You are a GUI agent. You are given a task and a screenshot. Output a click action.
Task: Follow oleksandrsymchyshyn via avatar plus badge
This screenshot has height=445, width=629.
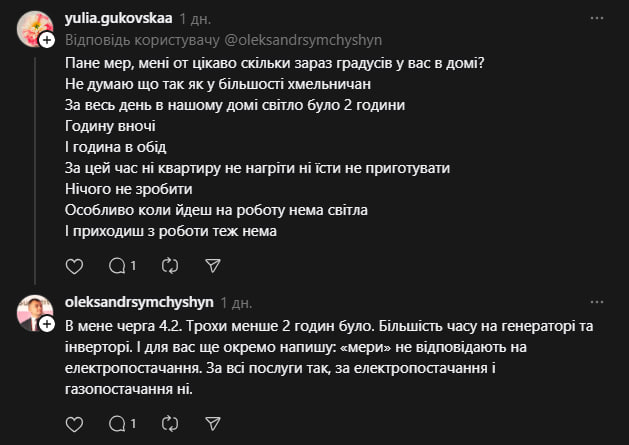pos(47,323)
